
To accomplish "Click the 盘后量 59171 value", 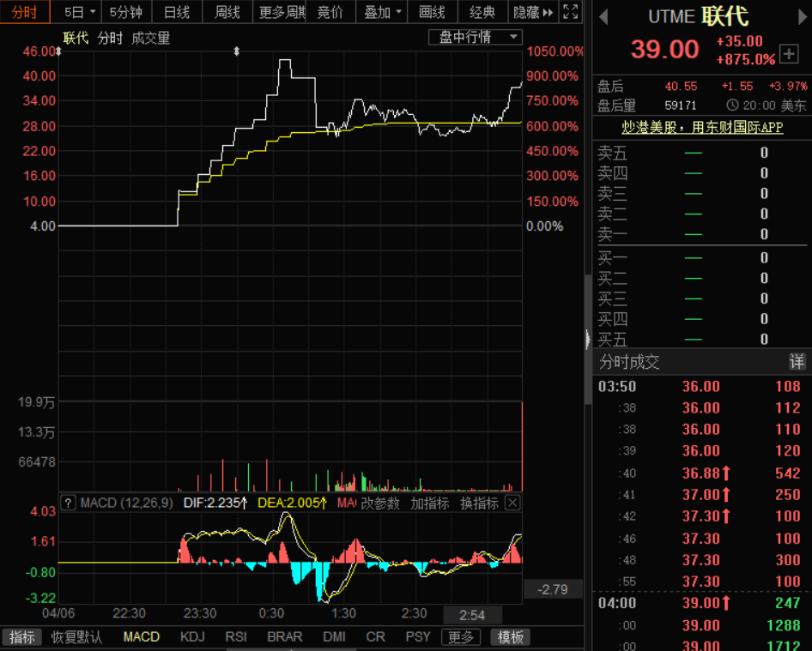I will pos(681,105).
